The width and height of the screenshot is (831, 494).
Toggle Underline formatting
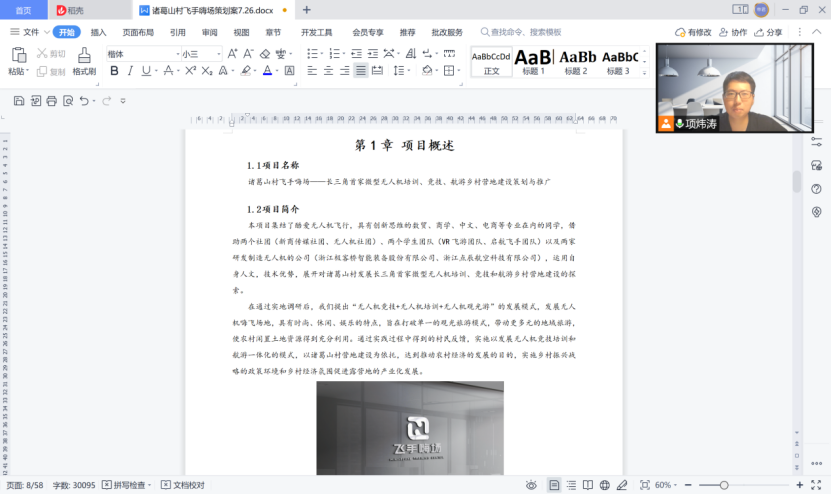146,70
